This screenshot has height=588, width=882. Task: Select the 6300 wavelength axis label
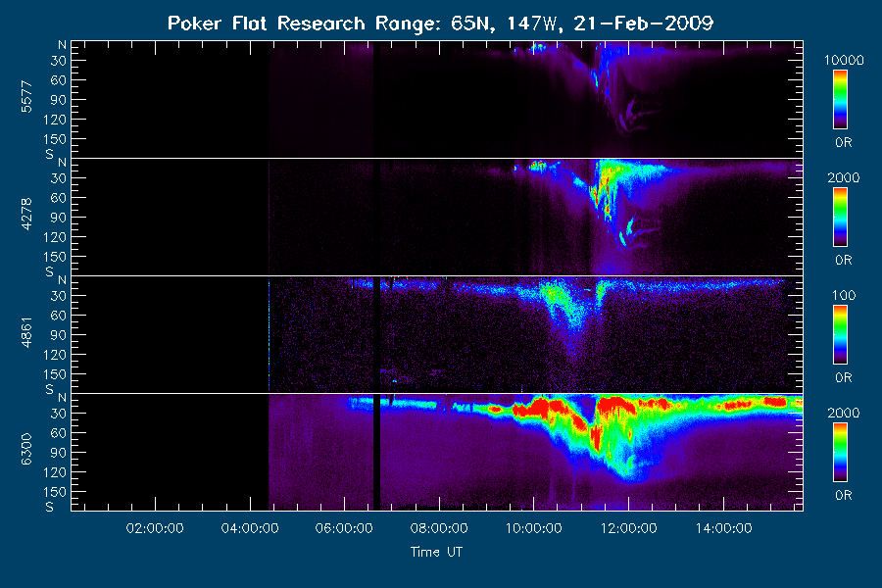[x=26, y=450]
